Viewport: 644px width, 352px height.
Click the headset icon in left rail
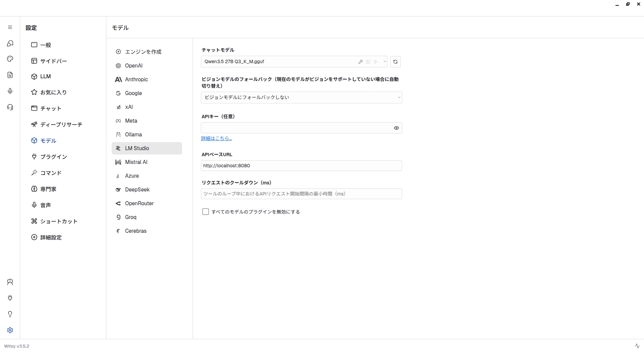[10, 107]
